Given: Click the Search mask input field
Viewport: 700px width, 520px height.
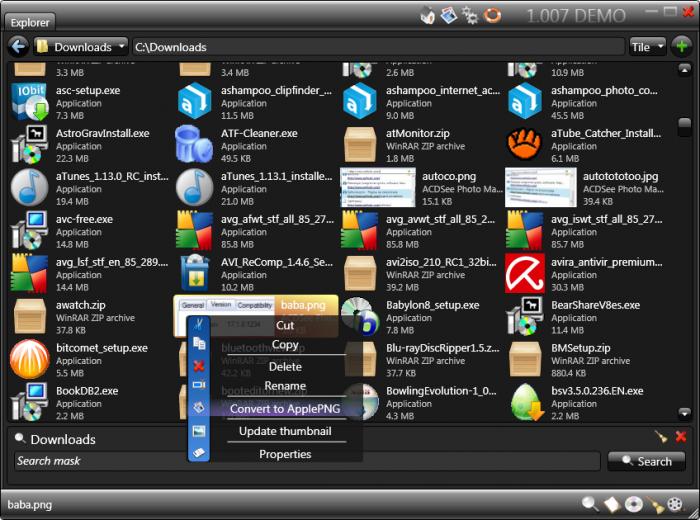Looking at the screenshot, I should (x=307, y=461).
